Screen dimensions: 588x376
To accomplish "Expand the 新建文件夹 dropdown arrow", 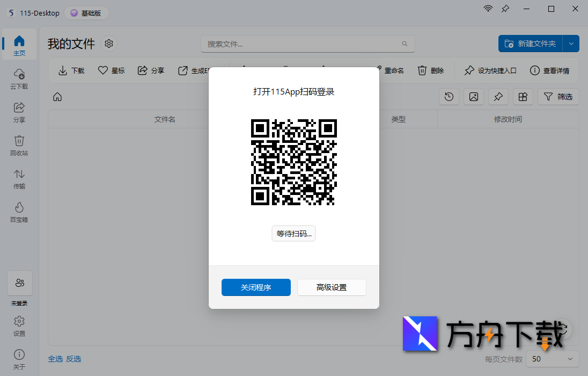I will tap(571, 44).
